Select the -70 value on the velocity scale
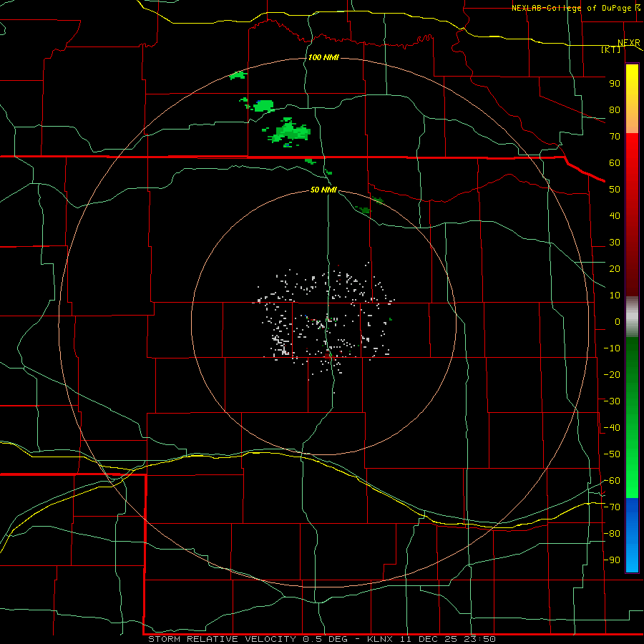 612,507
